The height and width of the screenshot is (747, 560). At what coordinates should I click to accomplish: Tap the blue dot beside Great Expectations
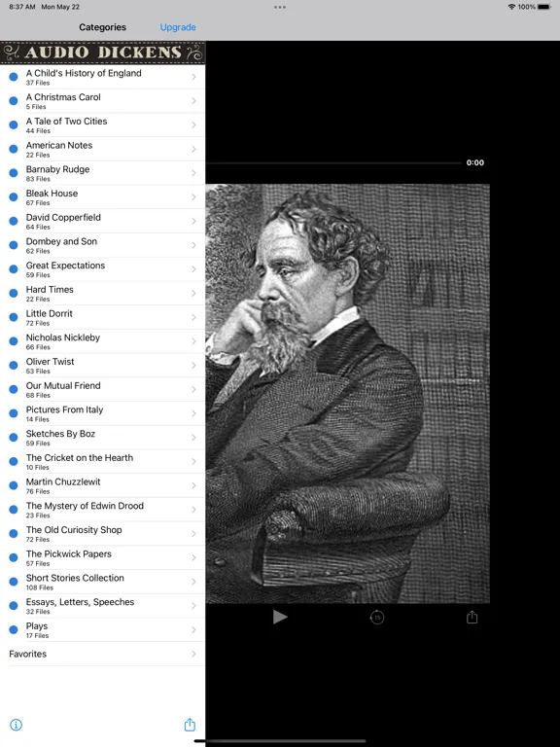14,268
